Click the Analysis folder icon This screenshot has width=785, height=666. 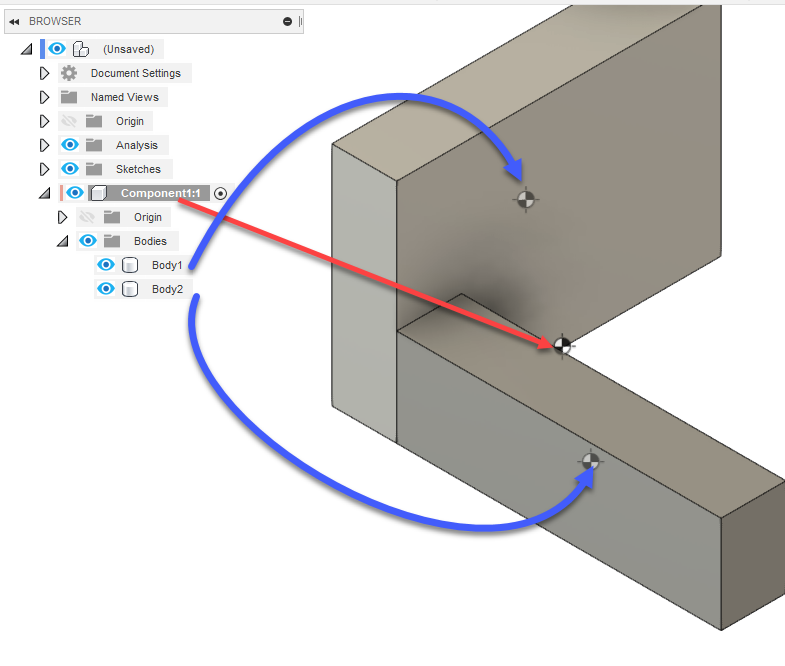click(94, 145)
